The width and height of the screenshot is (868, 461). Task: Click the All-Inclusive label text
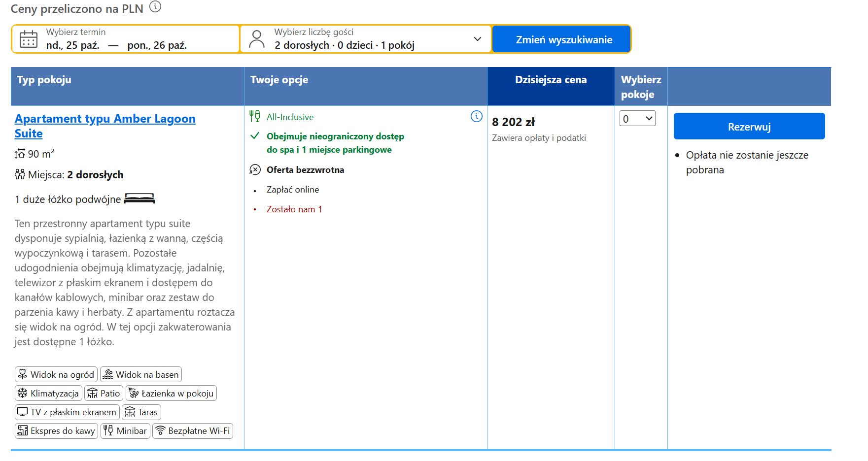tap(290, 117)
